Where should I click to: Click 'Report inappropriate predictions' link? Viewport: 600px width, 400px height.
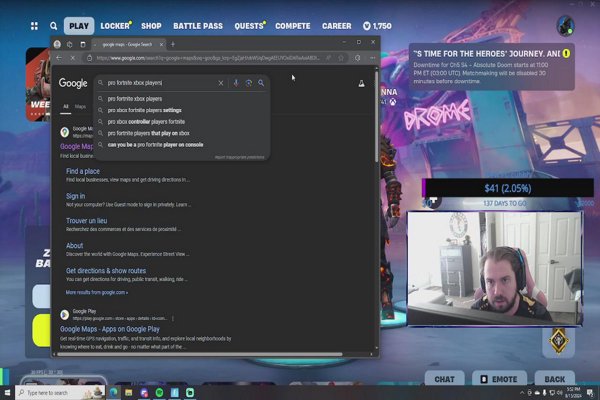239,157
